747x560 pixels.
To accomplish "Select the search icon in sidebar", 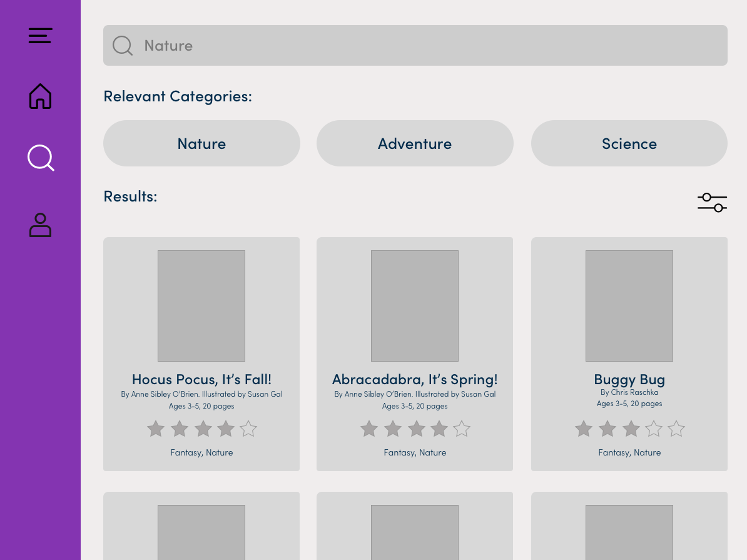I will [x=41, y=158].
